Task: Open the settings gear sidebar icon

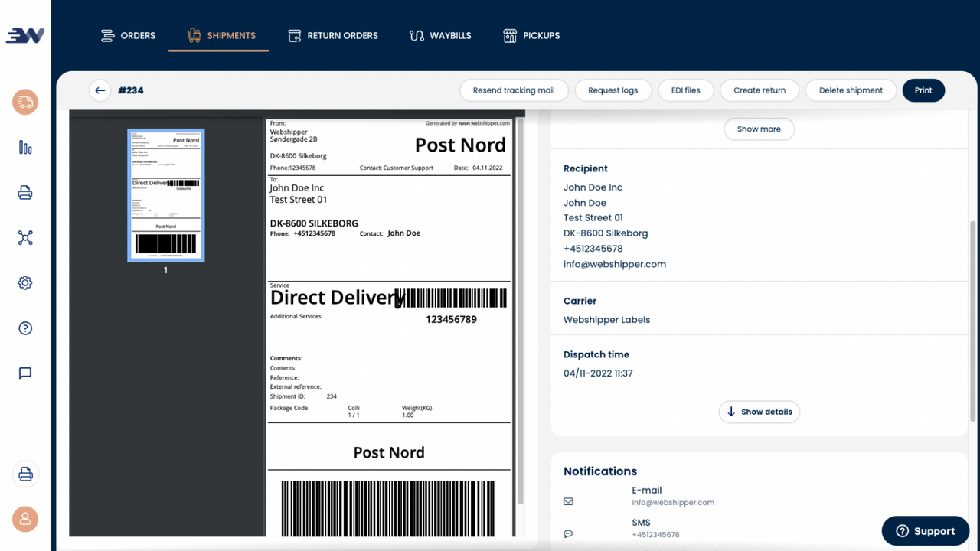Action: pyautogui.click(x=25, y=283)
